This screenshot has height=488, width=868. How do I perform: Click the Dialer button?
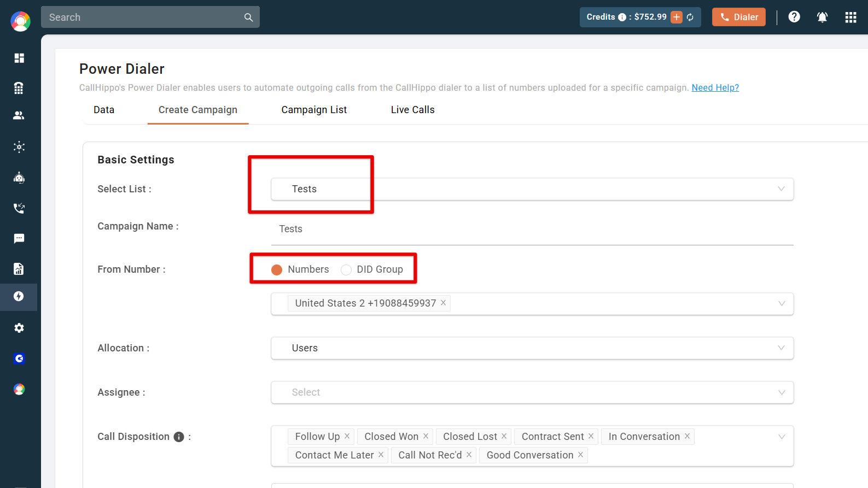point(739,17)
